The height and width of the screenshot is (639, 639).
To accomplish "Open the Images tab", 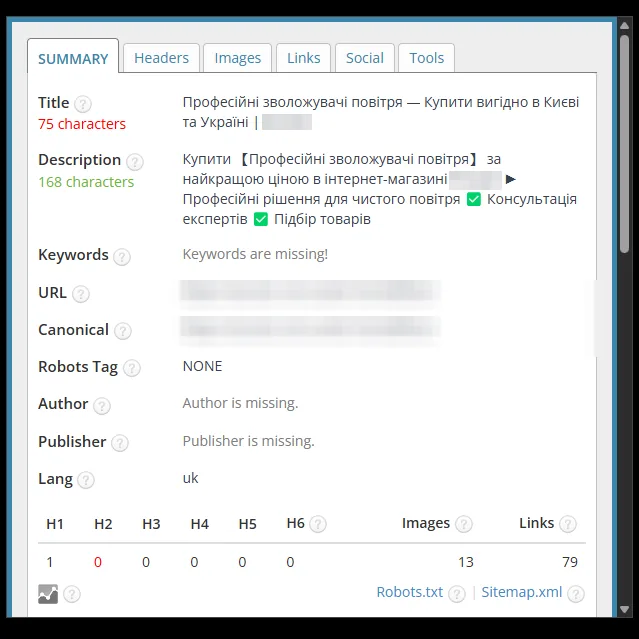I will point(238,58).
